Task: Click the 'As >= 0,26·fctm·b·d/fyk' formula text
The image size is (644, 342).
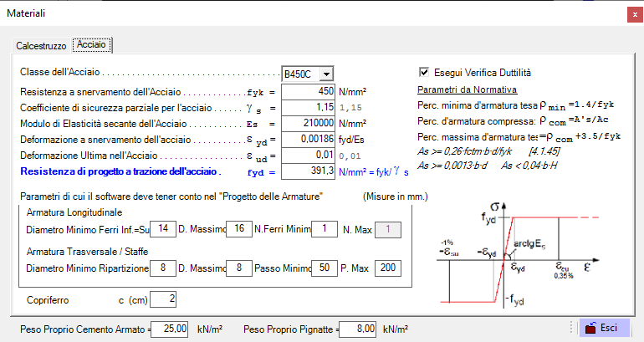Action: 464,151
